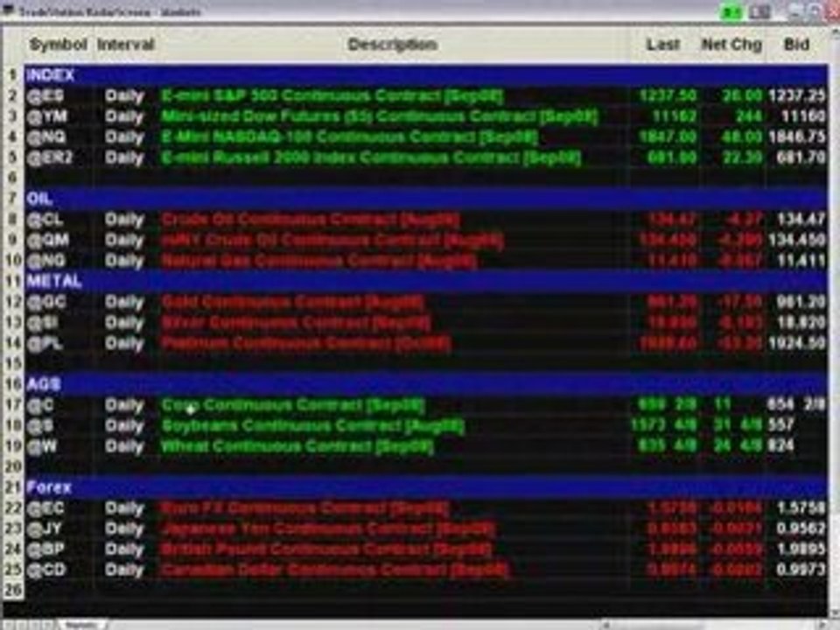840x630 pixels.
Task: Sort by the Description column header
Action: 392,45
